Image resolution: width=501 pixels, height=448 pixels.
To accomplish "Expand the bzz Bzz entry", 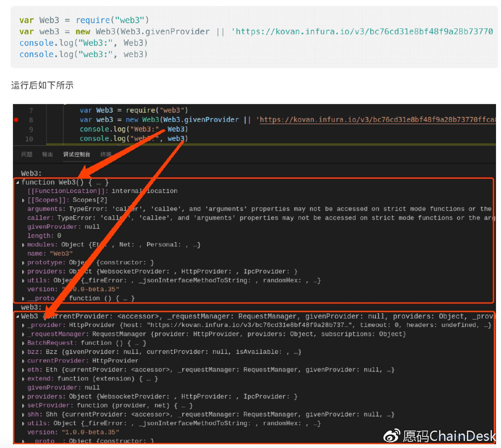I will pos(23,352).
